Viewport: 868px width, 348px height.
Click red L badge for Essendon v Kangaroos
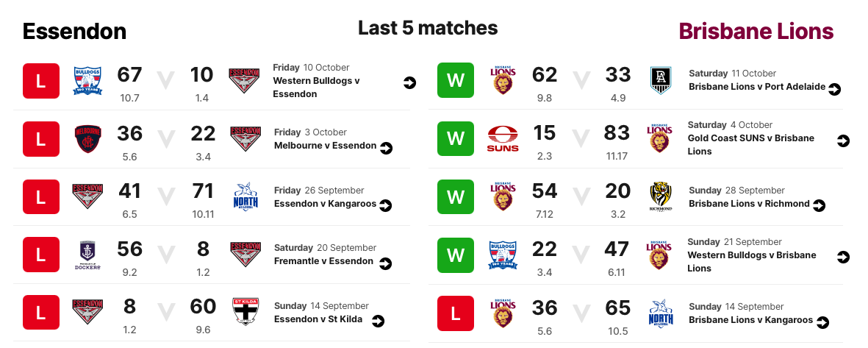click(x=40, y=196)
